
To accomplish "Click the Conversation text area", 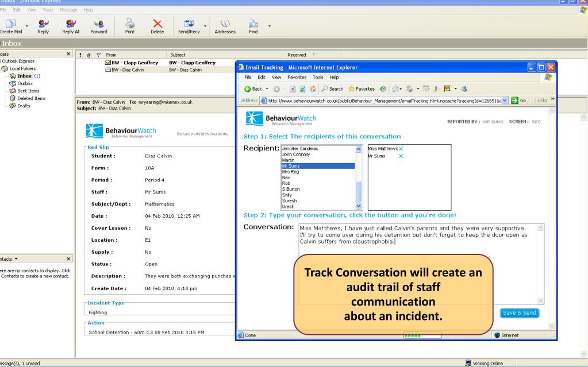I will [421, 264].
